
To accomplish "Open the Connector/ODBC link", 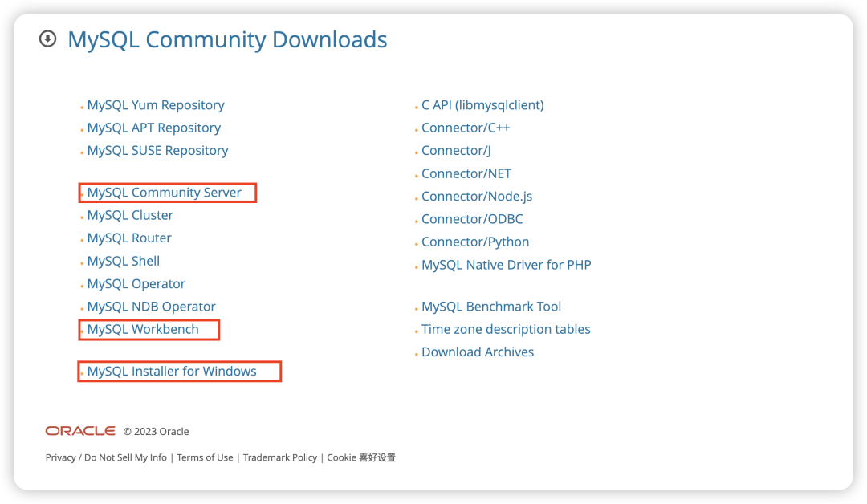I will [472, 219].
